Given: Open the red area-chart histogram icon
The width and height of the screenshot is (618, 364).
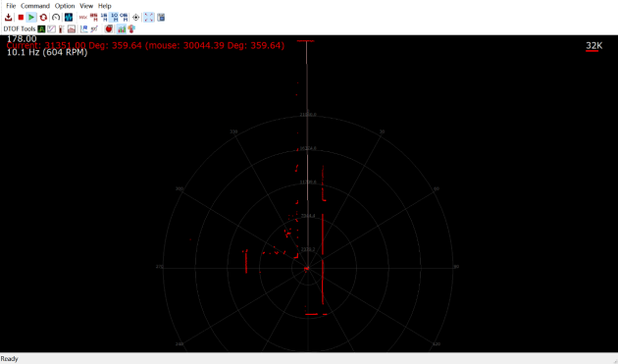Looking at the screenshot, I should 72,28.
